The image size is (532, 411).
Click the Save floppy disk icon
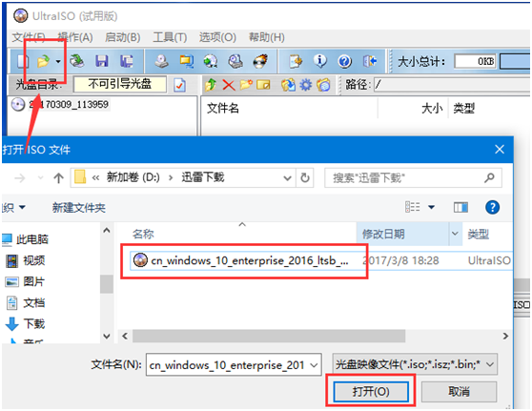click(x=101, y=61)
